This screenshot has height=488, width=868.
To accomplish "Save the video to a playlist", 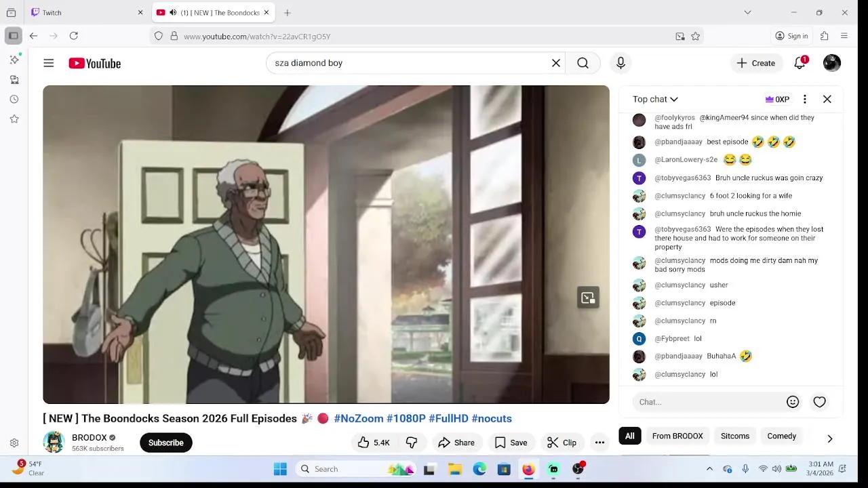I will [x=511, y=443].
